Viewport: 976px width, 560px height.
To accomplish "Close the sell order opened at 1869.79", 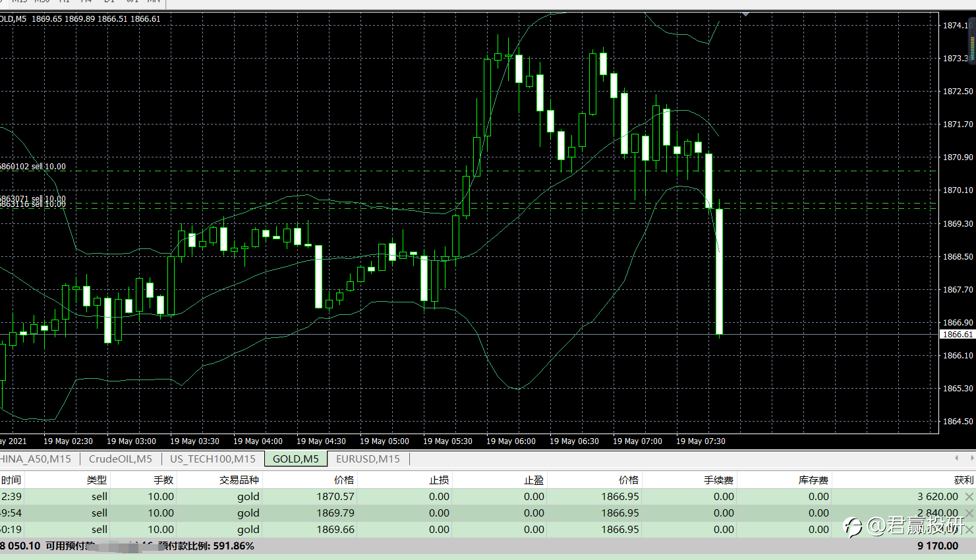I will click(x=969, y=513).
